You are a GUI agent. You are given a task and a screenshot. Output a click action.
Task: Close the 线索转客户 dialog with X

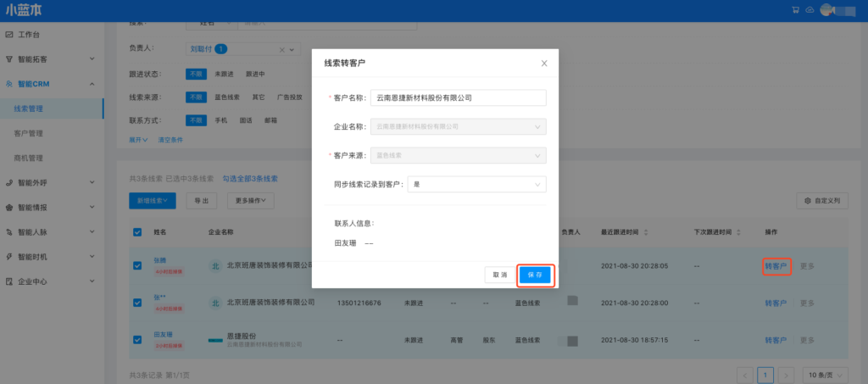coord(544,63)
